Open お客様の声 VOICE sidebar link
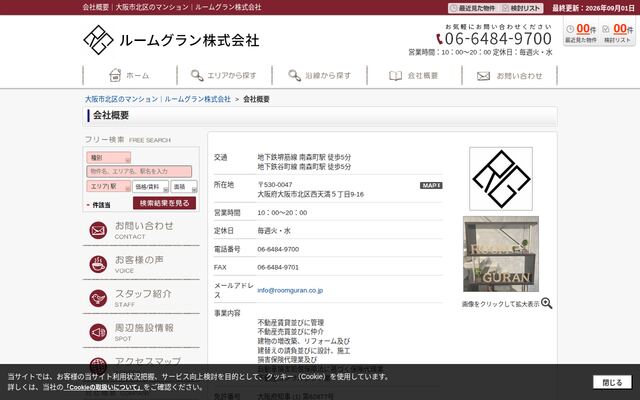The width and height of the screenshot is (640, 400). [x=141, y=264]
